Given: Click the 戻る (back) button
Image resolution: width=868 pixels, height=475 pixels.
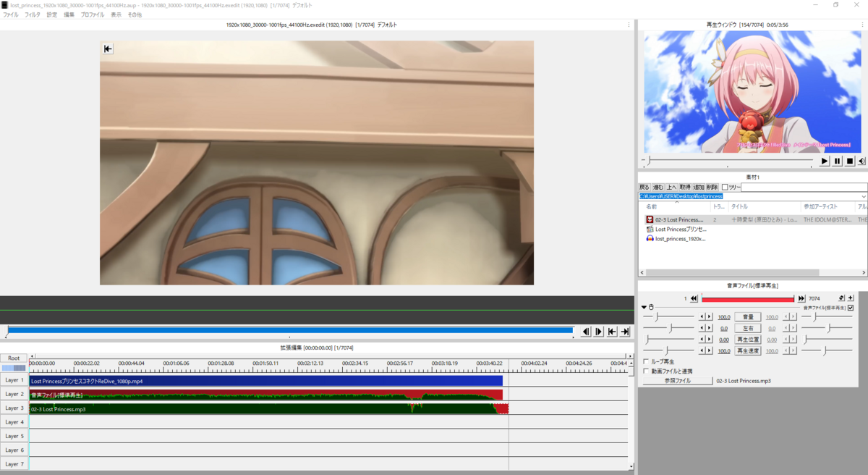Looking at the screenshot, I should (x=645, y=188).
